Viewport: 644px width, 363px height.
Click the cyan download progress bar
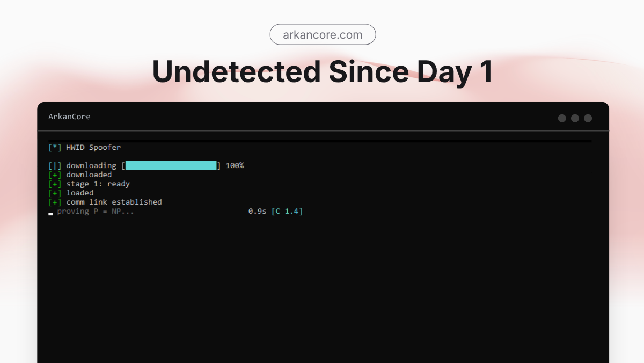[x=171, y=165]
